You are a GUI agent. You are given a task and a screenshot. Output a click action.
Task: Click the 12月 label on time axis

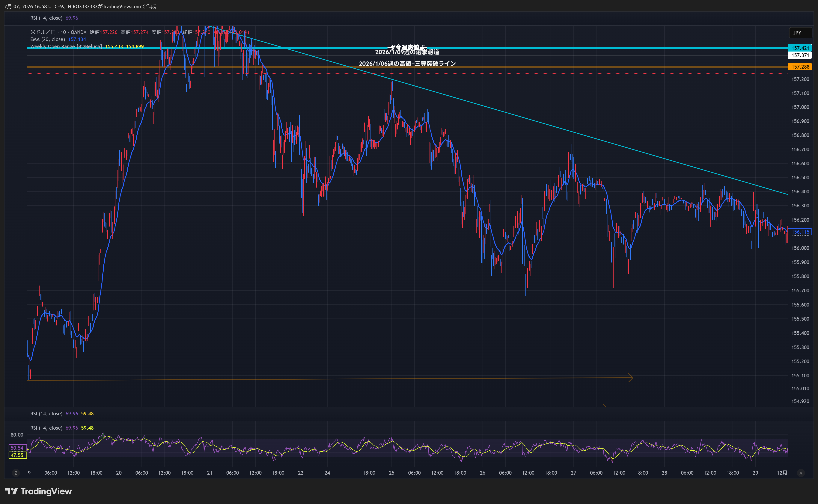click(782, 473)
